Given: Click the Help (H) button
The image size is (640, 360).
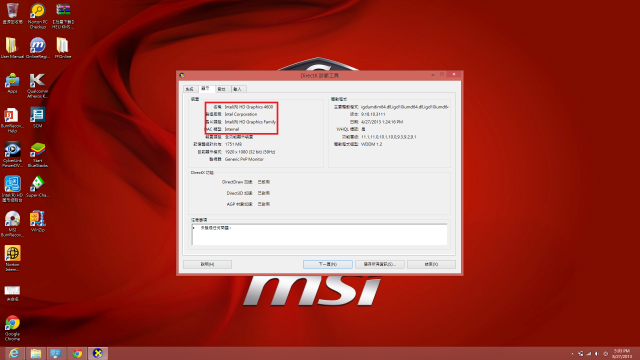Looking at the screenshot, I should click(207, 264).
